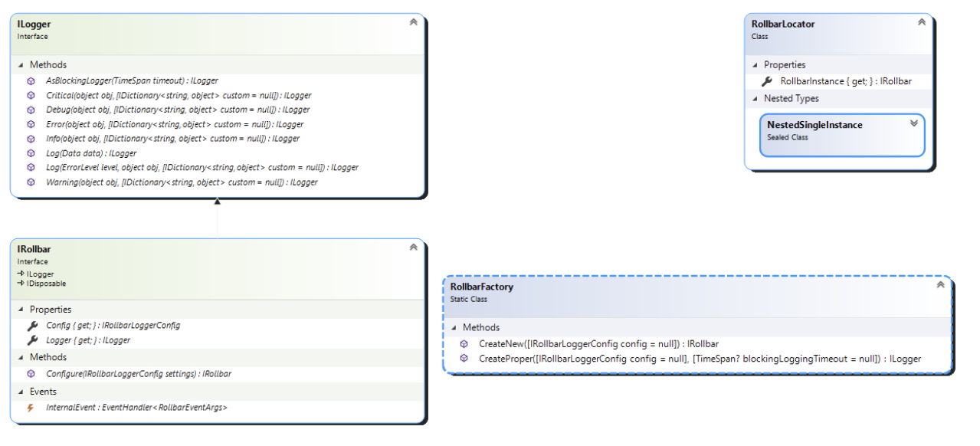
Task: Collapse the Events section in IRollbar
Action: 21,392
